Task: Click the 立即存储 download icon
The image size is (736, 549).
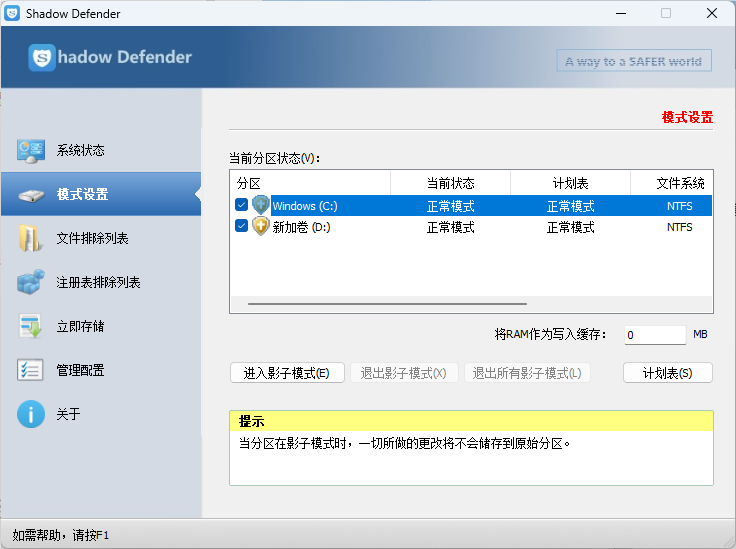Action: pyautogui.click(x=31, y=326)
